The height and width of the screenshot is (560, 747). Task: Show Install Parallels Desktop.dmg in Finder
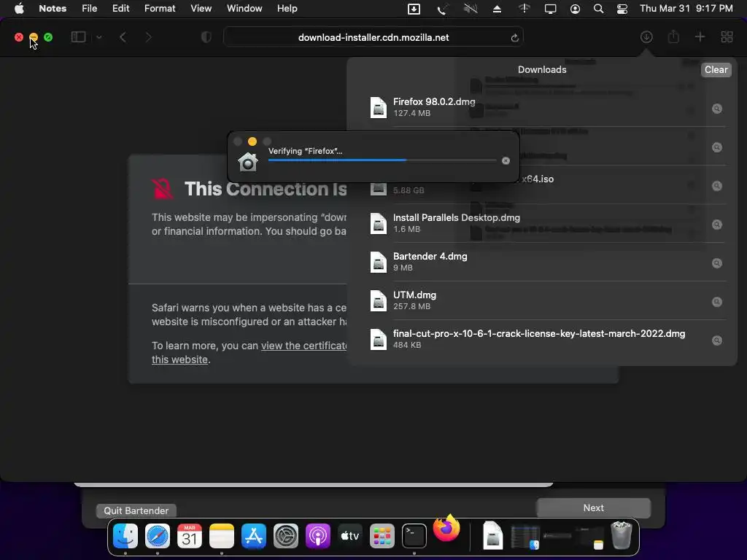tap(717, 225)
